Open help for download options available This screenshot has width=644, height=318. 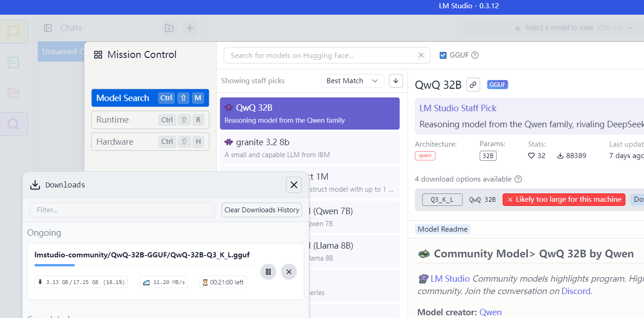(518, 179)
